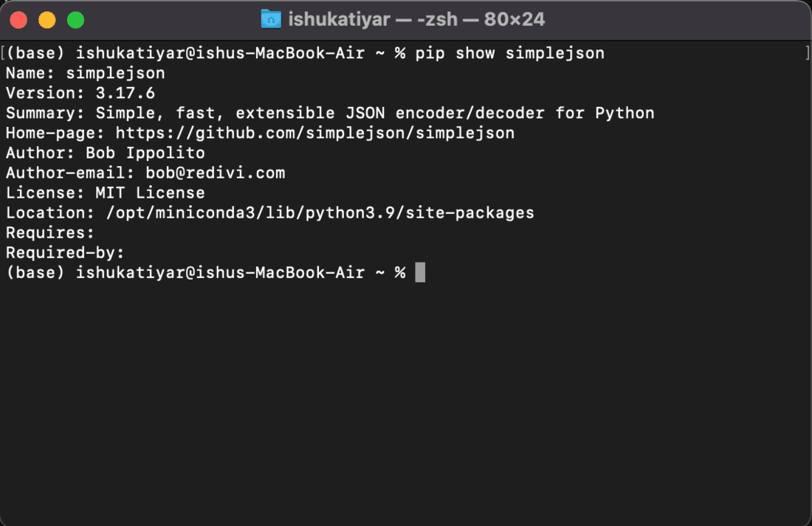Viewport: 812px width, 526px height.
Task: Minimize the terminal with the yellow button
Action: [x=47, y=20]
